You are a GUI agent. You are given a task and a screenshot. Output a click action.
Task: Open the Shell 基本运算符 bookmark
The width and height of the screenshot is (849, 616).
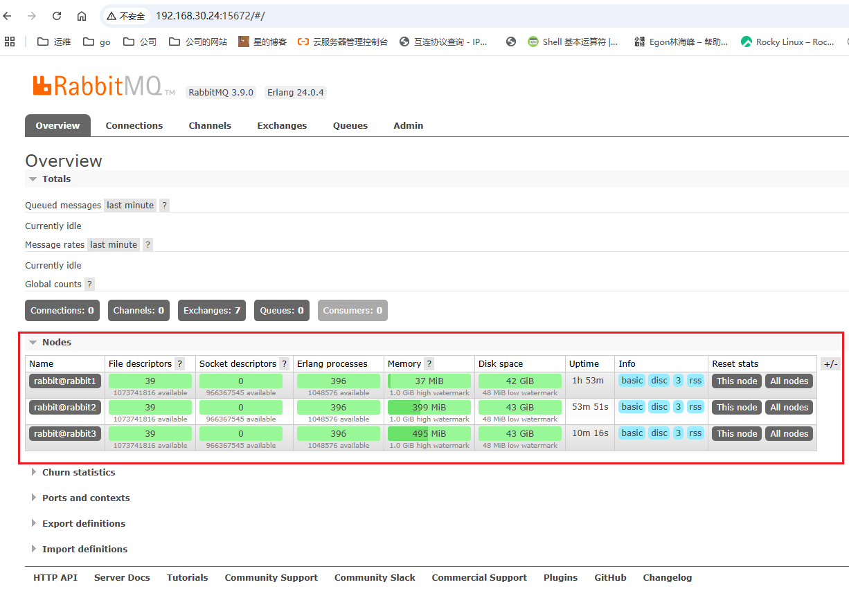pos(573,42)
